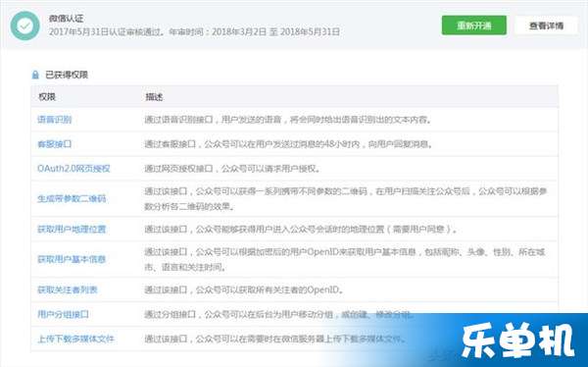The height and width of the screenshot is (367, 588).
Task: Open the OAuth2.0网页授权 link
Action: pos(73,168)
